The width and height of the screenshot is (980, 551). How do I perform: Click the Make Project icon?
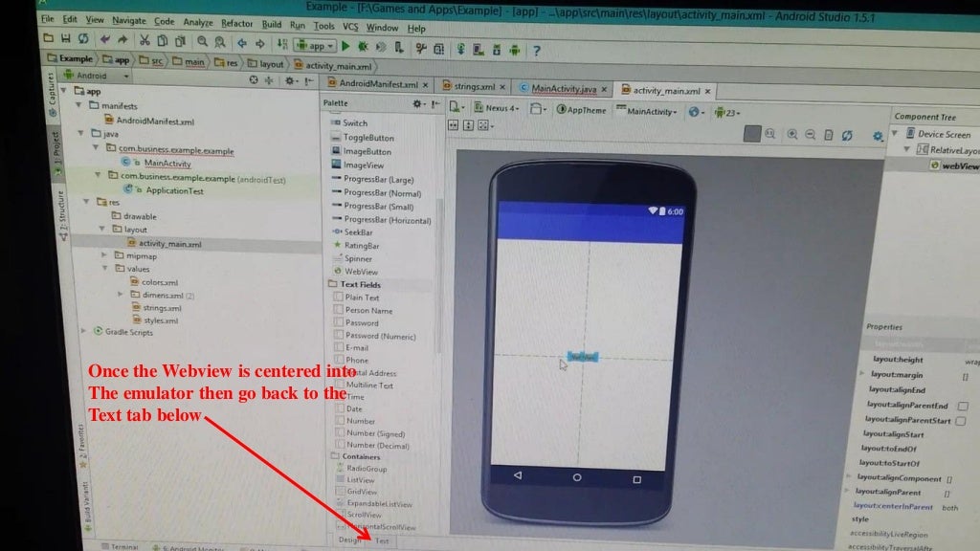click(x=282, y=44)
